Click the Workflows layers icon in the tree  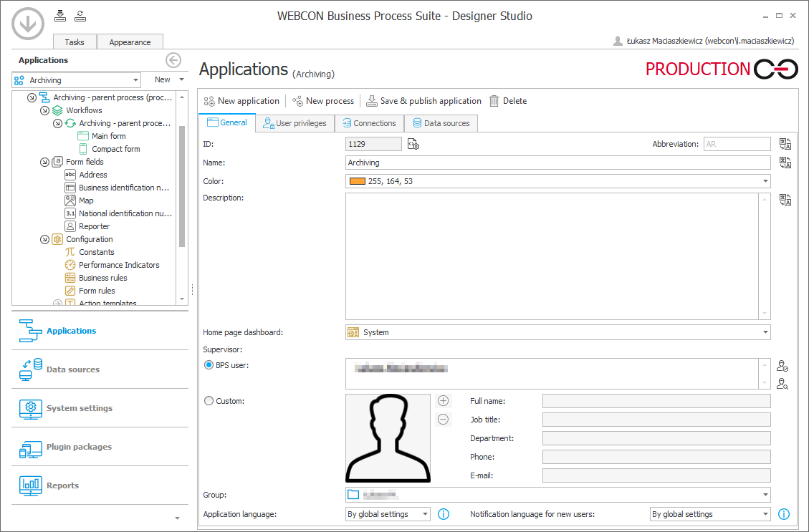click(x=57, y=110)
